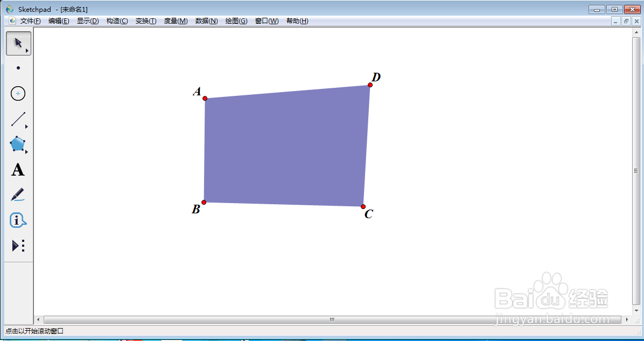Select red point D

point(370,85)
